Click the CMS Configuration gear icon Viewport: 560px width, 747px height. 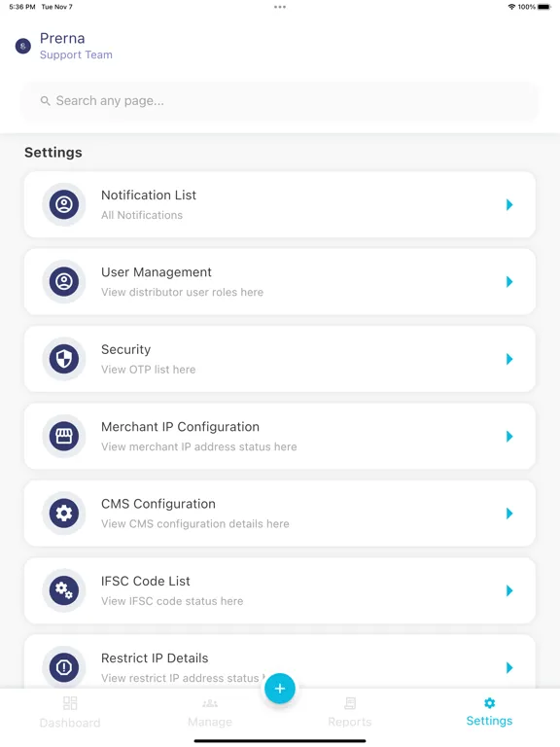[64, 514]
